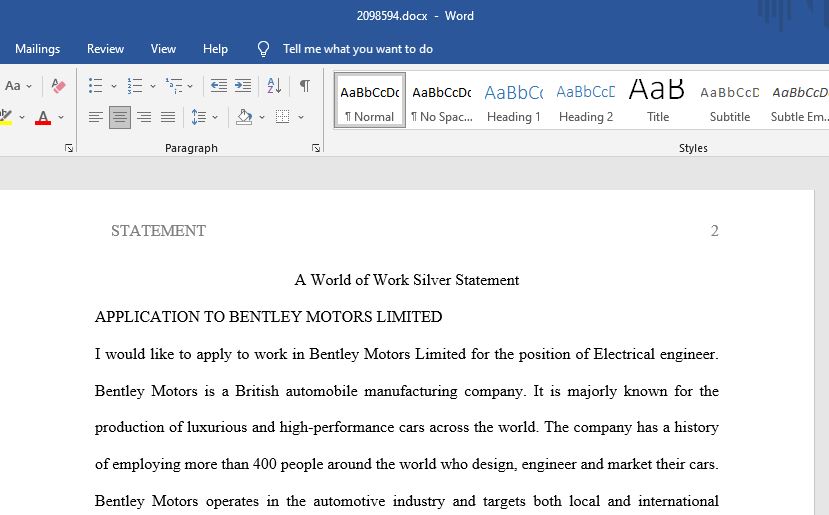Click the lightbulb Tell me icon
Screen dimensions: 829x515
tap(263, 49)
